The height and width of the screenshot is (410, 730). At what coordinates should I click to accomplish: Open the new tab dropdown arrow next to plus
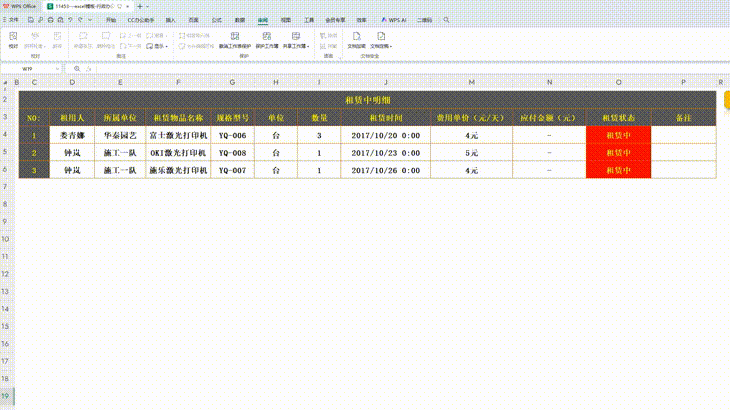148,7
